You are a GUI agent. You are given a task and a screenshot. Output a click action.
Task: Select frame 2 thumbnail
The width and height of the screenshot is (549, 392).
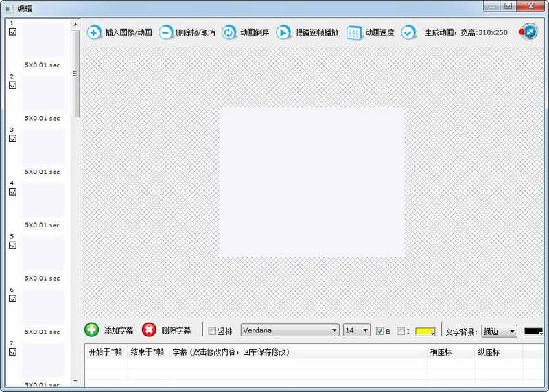click(43, 93)
